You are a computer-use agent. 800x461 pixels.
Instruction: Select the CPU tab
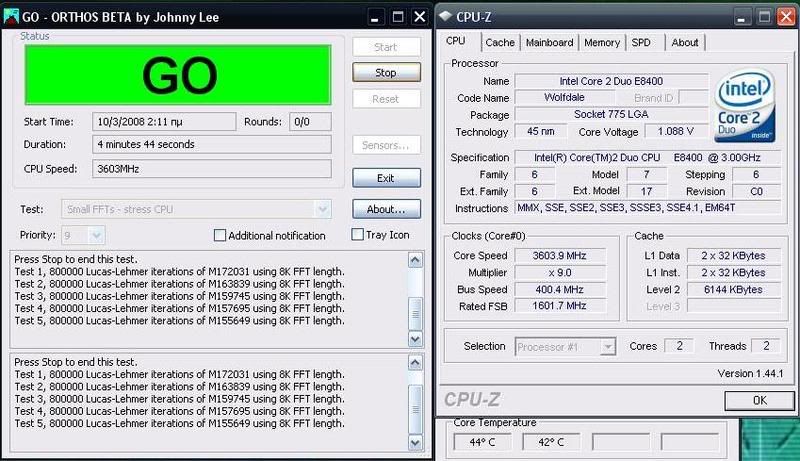tap(456, 41)
